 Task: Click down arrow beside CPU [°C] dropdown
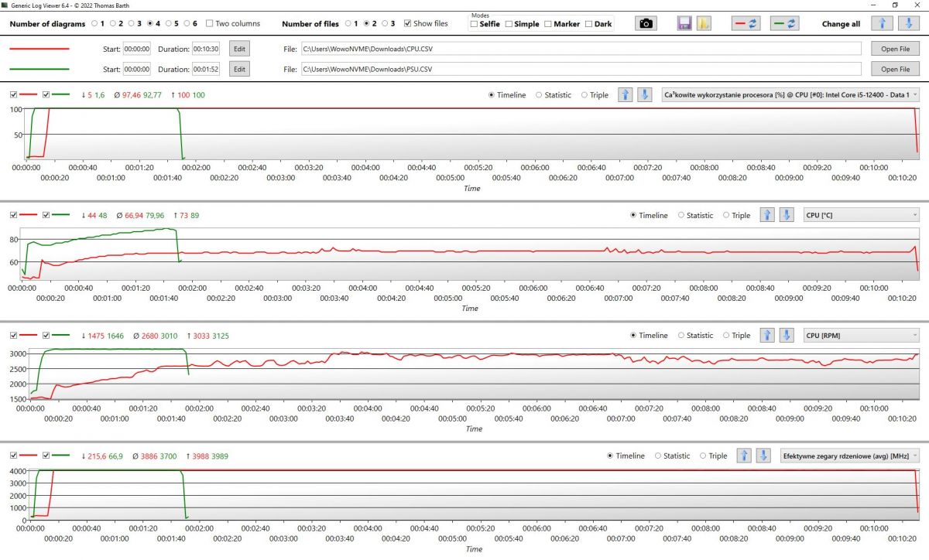coord(786,215)
